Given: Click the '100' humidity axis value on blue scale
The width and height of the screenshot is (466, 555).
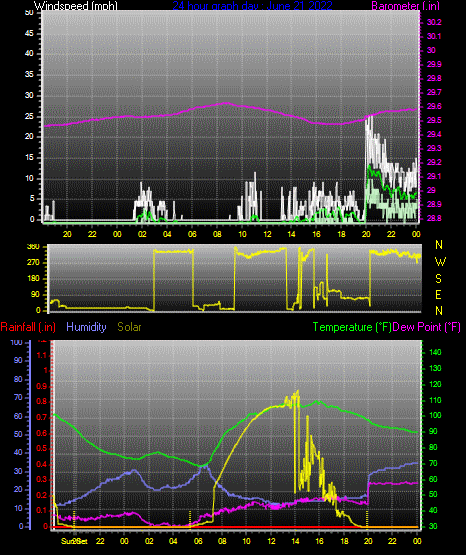Looking at the screenshot, I should (x=17, y=342).
